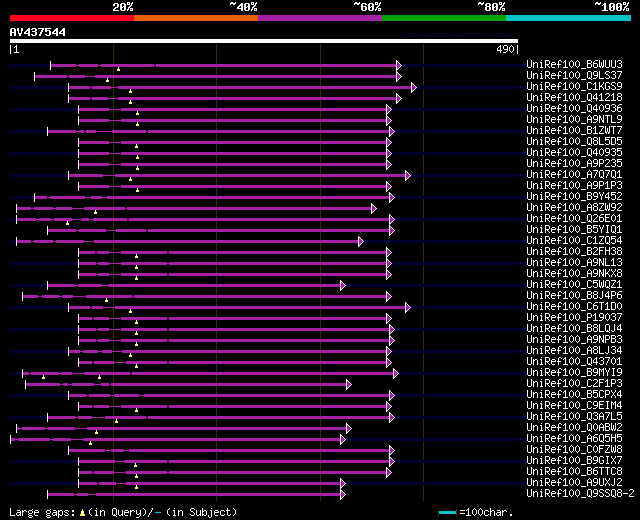The height and width of the screenshot is (520, 640).
Task: Select the UniRef100_B6TTC8 hit
Action: (574, 472)
